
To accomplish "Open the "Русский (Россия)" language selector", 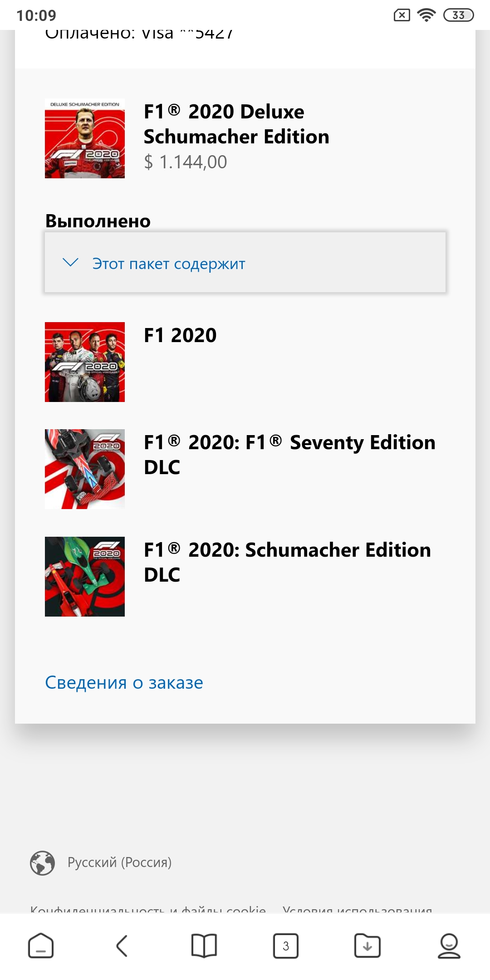I will click(x=119, y=862).
